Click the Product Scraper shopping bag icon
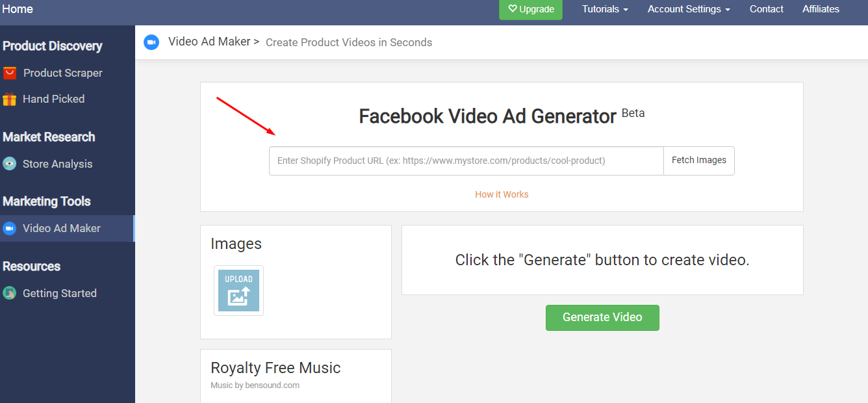 pos(9,73)
